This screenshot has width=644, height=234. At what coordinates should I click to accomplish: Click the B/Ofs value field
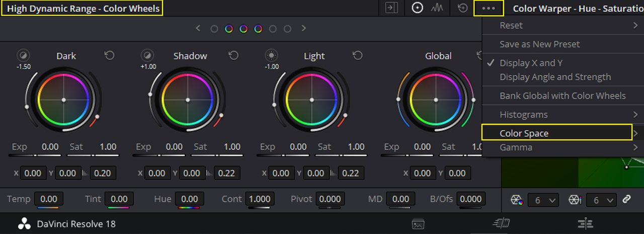[471, 199]
